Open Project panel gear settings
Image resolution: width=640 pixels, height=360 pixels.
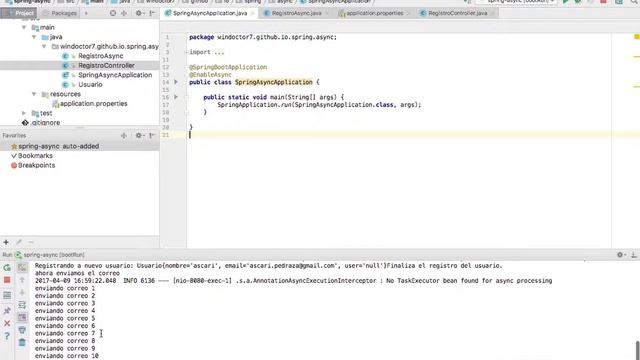[x=139, y=13]
